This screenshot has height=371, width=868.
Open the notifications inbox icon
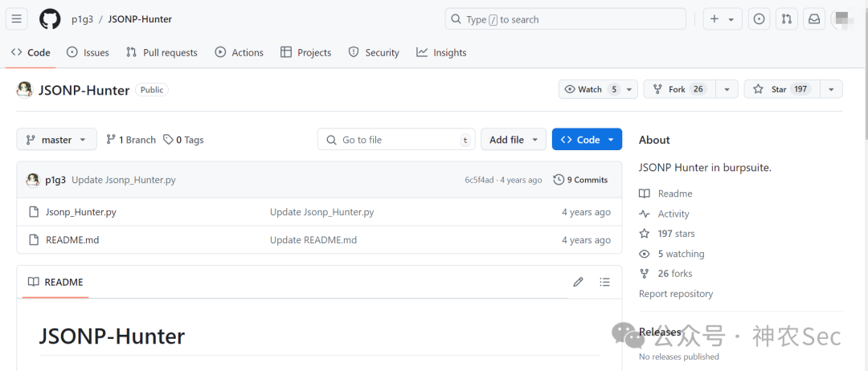point(814,19)
